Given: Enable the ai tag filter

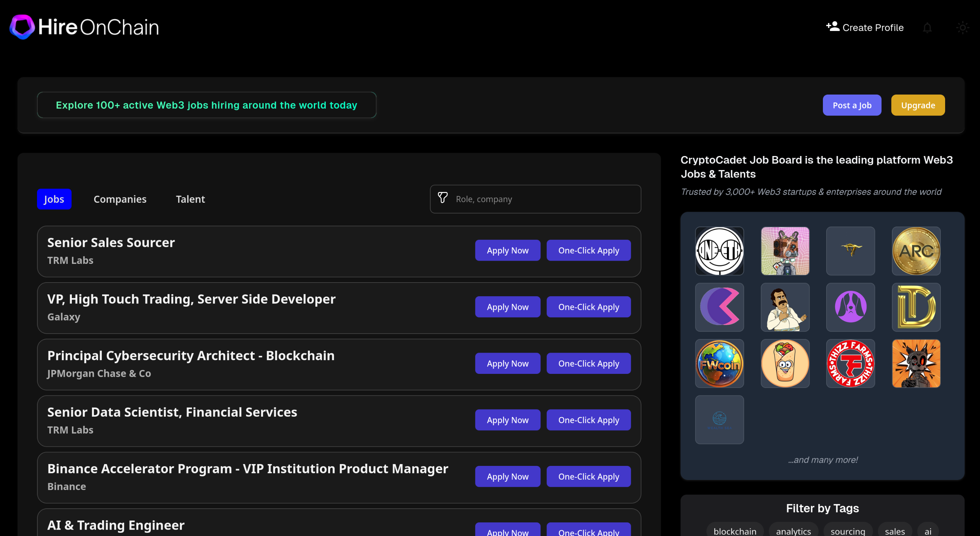Looking at the screenshot, I should pos(928,531).
